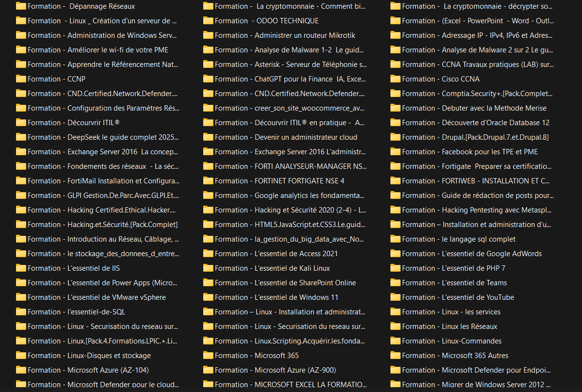Click the Linux-Commandes folder icon
The image size is (582, 392).
[x=395, y=341]
